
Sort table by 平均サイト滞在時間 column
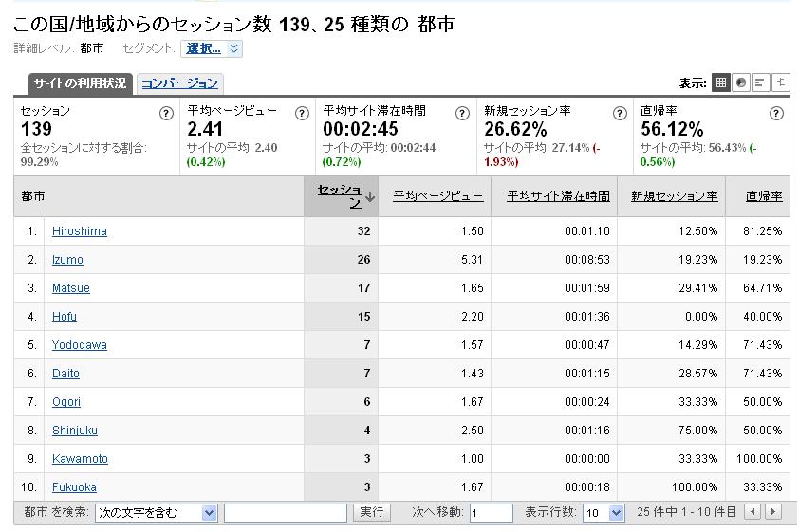[557, 196]
